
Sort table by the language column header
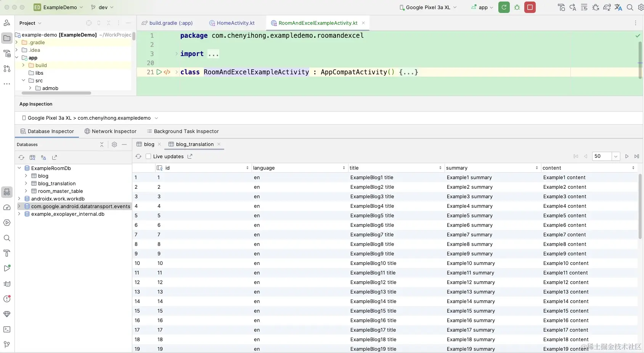299,168
